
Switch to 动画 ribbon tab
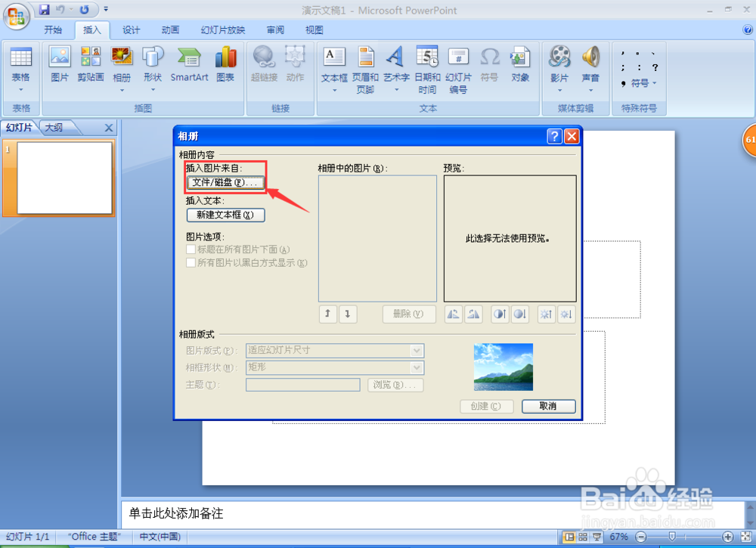tap(170, 30)
